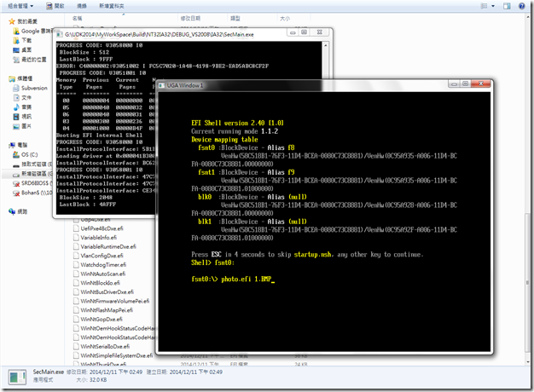This screenshot has height=392, width=534.
Task: Minimize the UGA Window 1
Action: [454, 84]
